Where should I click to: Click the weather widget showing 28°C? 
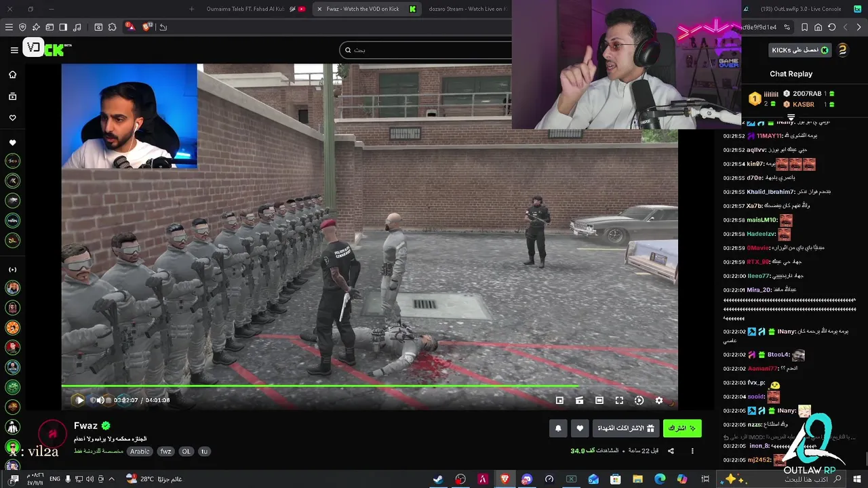(155, 479)
